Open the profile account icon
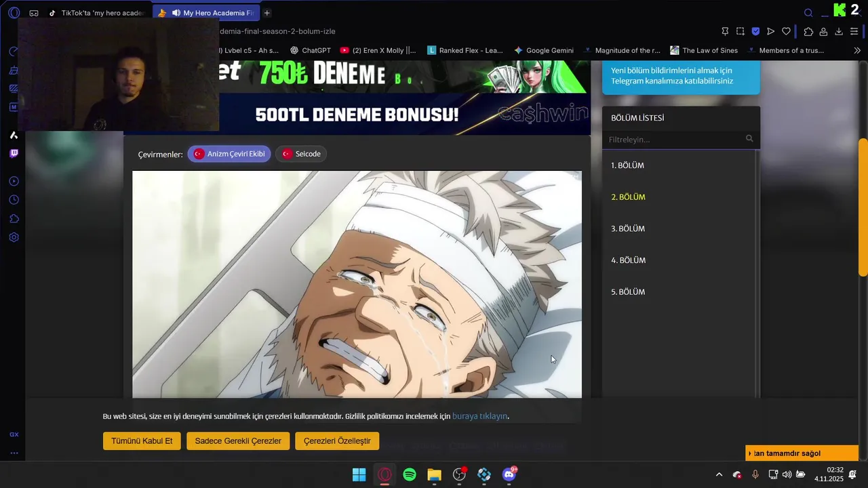Viewport: 868px width, 488px height. point(823,31)
